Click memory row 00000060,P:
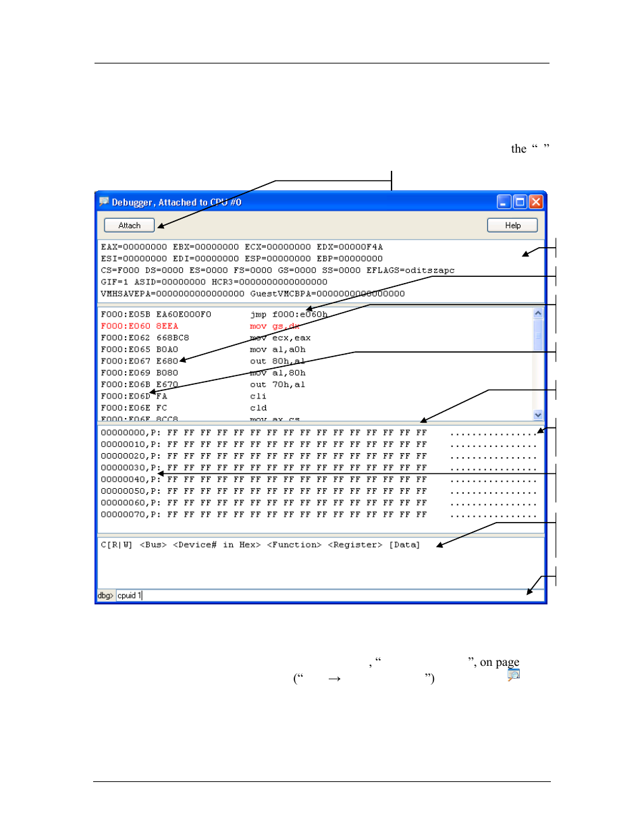Viewport: 644px width, 834px height. coord(319,503)
